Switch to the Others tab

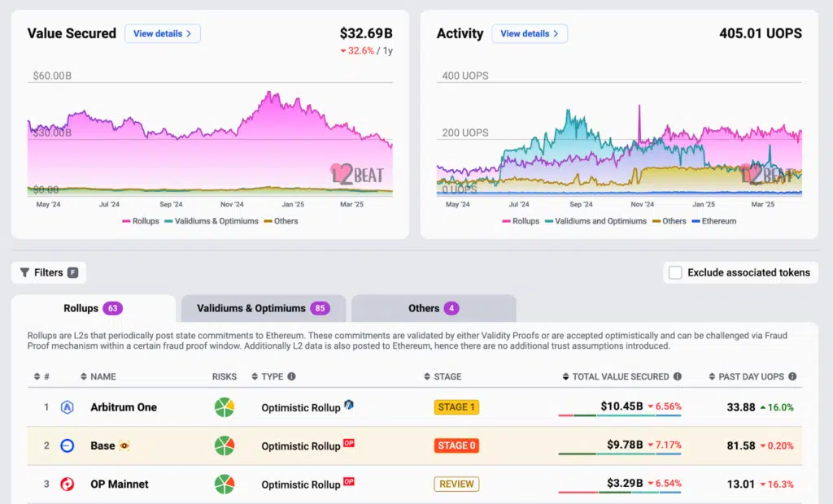pyautogui.click(x=433, y=309)
